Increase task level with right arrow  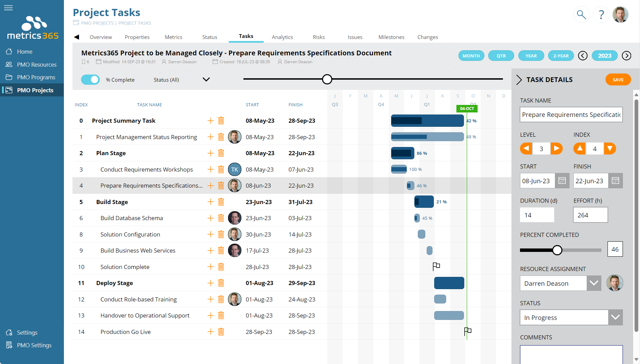point(557,148)
